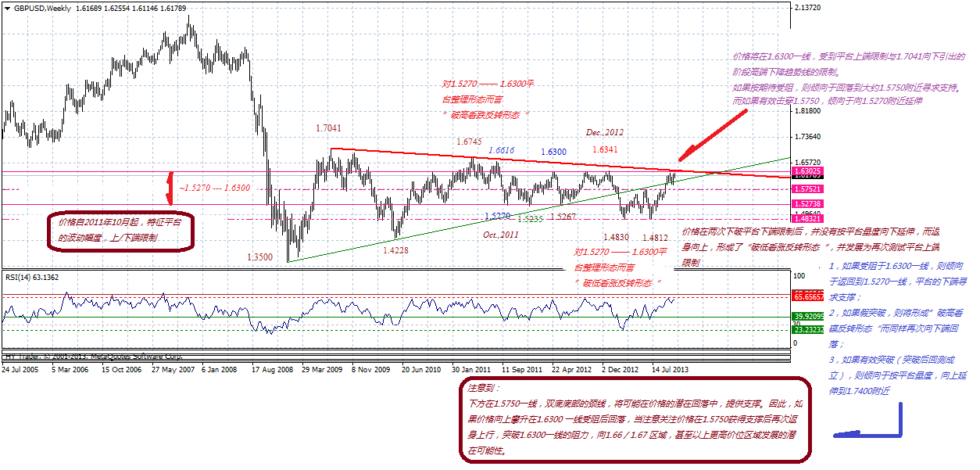
Task: Select the GBPUSD,Weekly chart title
Action: 41,8
